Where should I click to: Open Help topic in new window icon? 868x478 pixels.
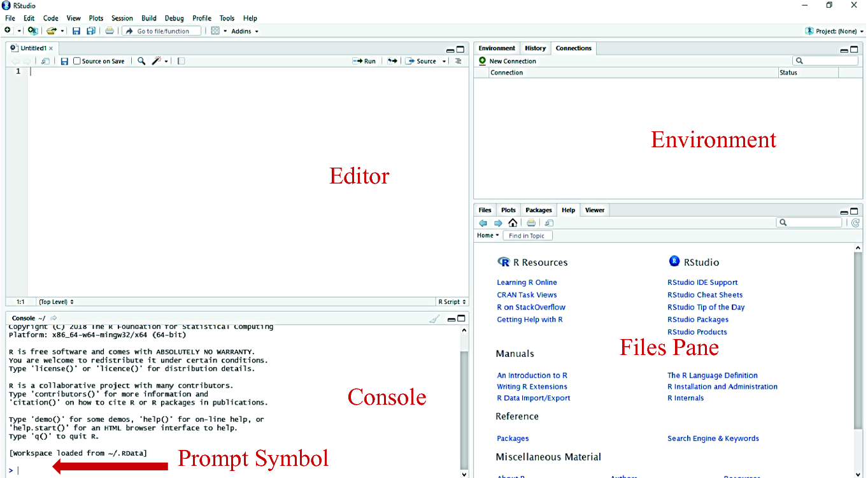pos(549,223)
